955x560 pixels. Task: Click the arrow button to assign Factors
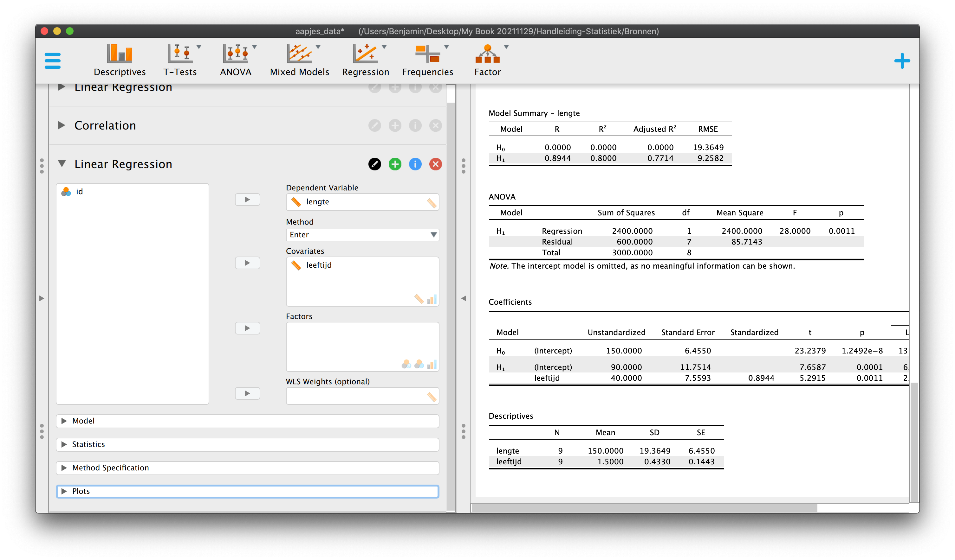click(247, 328)
